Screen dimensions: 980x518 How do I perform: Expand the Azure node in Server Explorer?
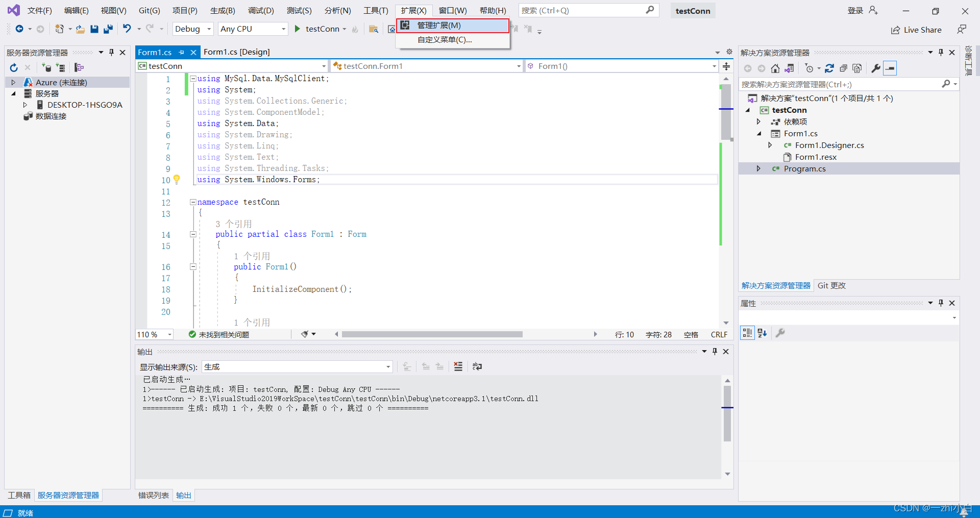click(x=13, y=82)
